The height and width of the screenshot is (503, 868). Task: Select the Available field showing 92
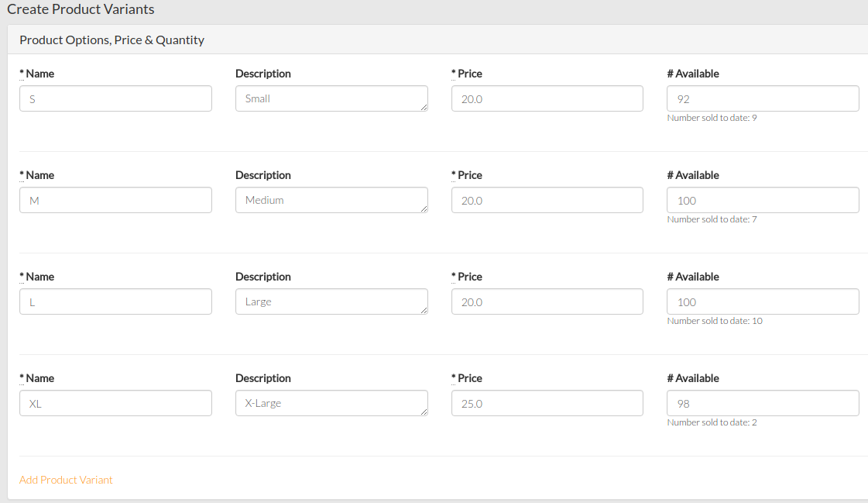tap(763, 98)
